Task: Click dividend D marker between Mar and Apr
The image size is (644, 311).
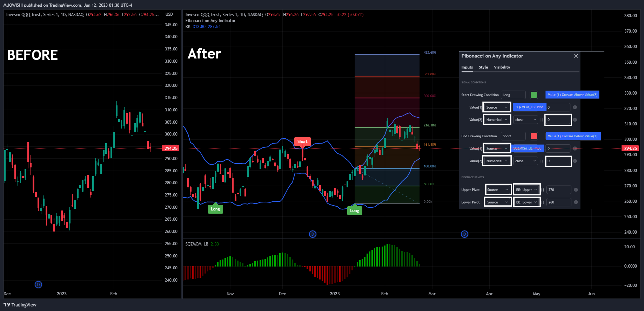Action: pyautogui.click(x=464, y=234)
